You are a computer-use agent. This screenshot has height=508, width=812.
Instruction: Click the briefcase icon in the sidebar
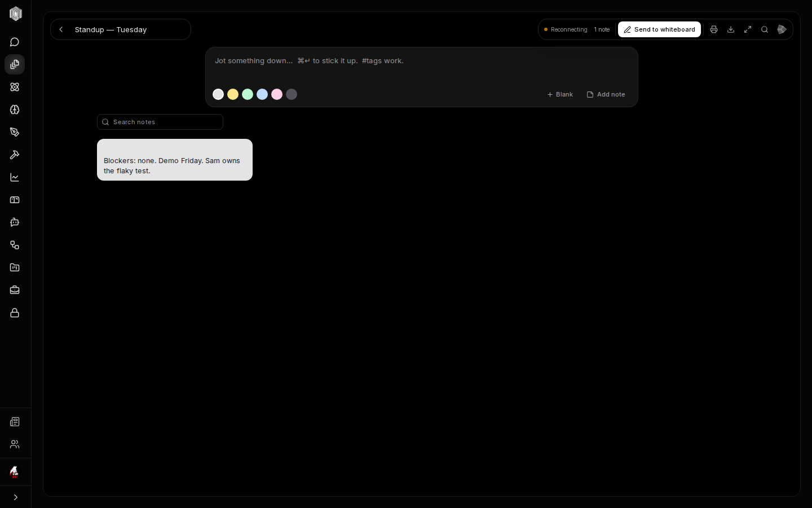[x=15, y=290]
